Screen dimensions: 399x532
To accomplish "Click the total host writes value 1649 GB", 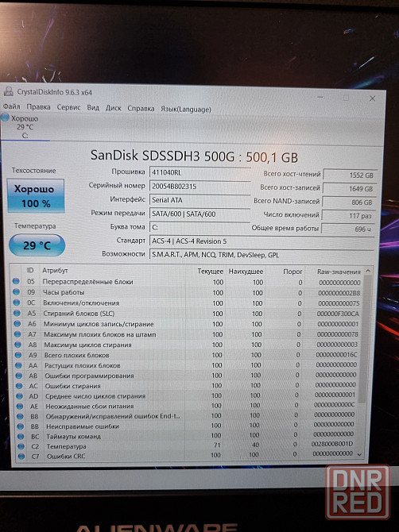I will tap(350, 189).
